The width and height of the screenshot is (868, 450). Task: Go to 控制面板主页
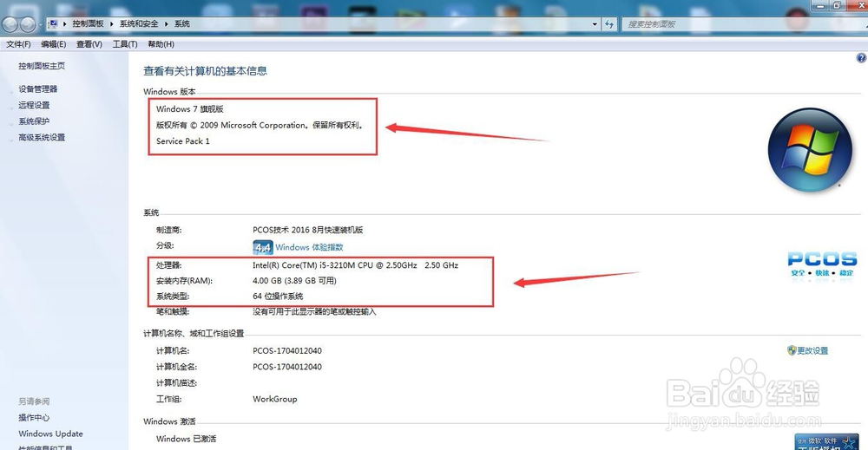tap(42, 66)
